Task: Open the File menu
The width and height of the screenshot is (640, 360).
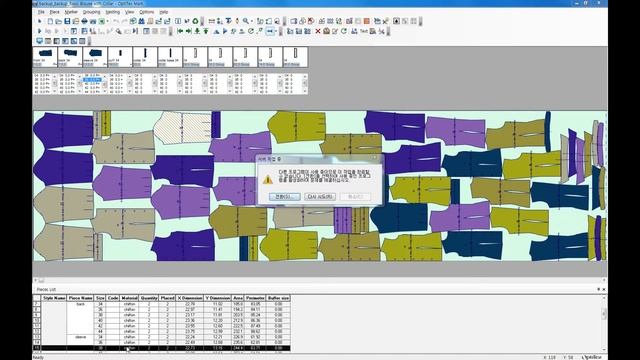Action: [x=41, y=12]
